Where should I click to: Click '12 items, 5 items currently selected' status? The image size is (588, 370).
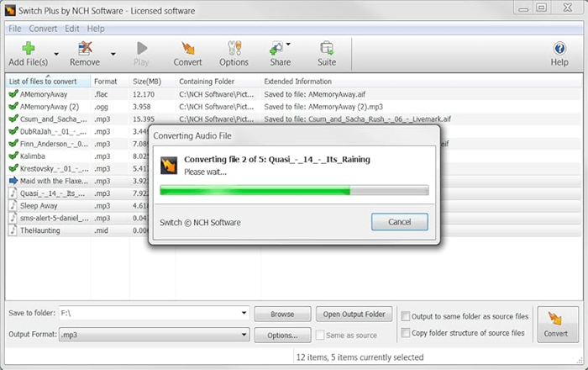(360, 357)
